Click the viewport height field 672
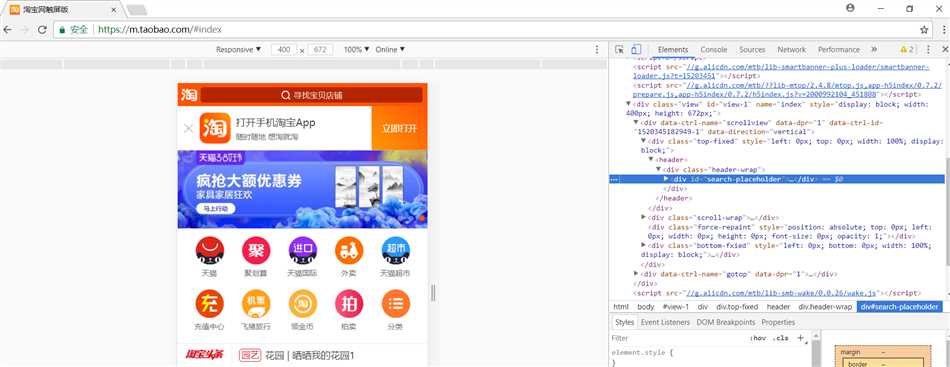Image resolution: width=950 pixels, height=367 pixels. click(321, 50)
